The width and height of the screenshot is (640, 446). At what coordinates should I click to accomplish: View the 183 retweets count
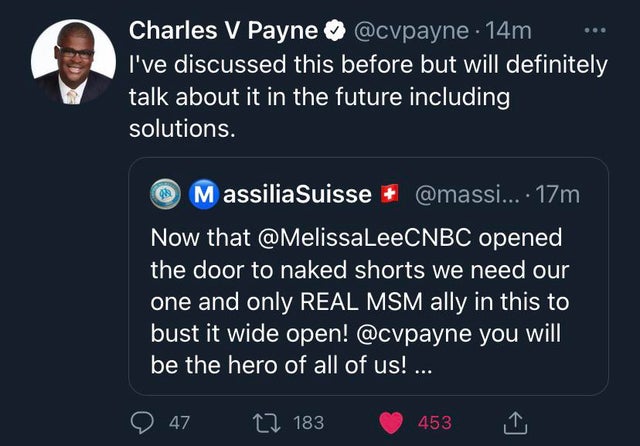pyautogui.click(x=309, y=423)
